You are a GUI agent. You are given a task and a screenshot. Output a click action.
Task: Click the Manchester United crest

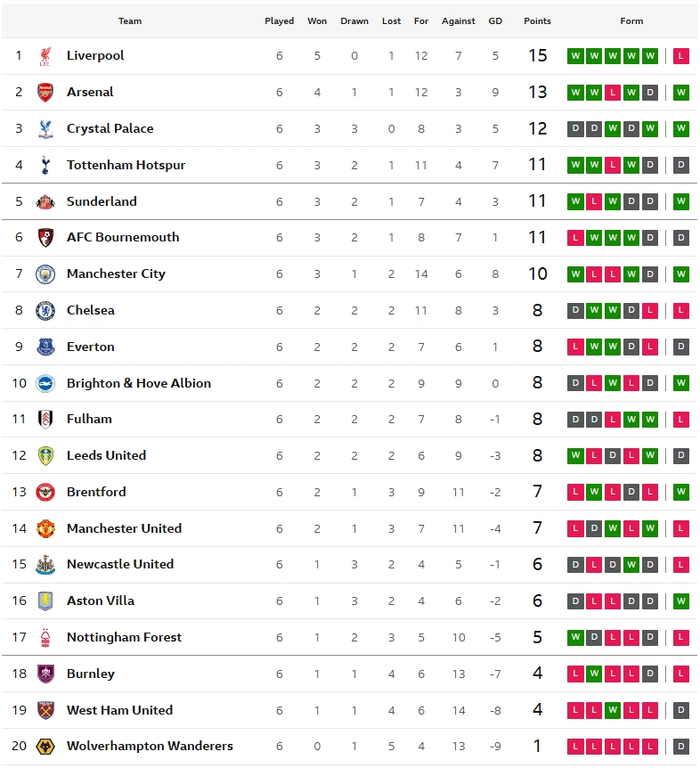pos(45,529)
